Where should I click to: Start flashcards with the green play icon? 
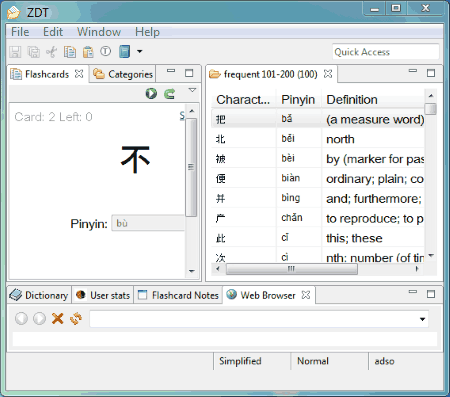click(x=151, y=94)
